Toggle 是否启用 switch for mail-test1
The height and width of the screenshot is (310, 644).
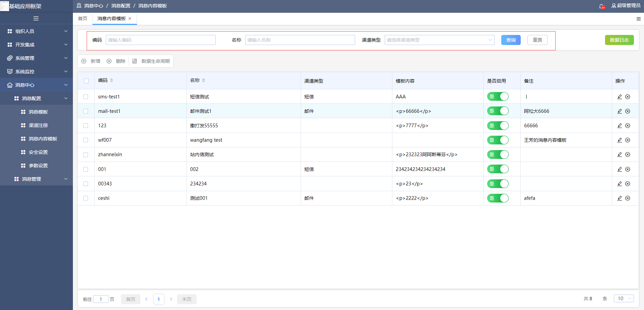click(x=498, y=111)
